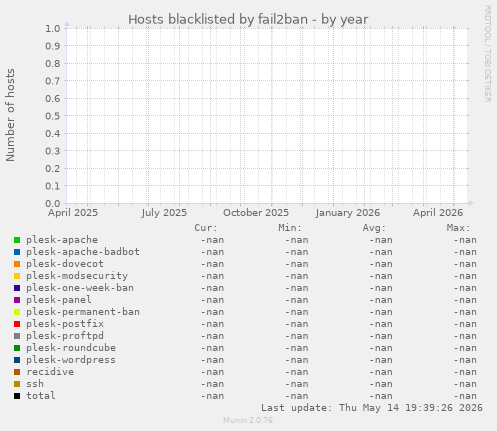Click the orange plesk-dovecot color swatch

[x=17, y=264]
